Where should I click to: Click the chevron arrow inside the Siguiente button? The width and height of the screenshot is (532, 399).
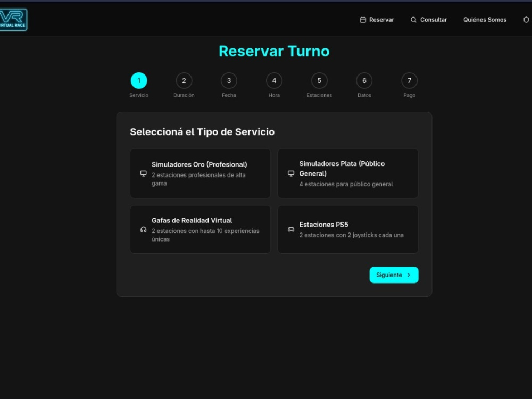tap(409, 275)
